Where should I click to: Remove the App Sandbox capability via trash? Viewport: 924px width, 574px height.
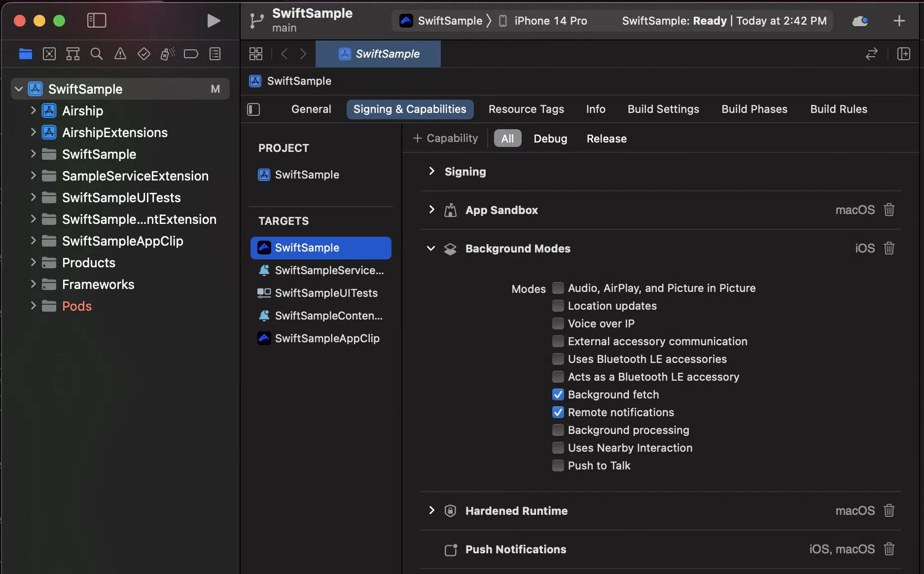[889, 210]
